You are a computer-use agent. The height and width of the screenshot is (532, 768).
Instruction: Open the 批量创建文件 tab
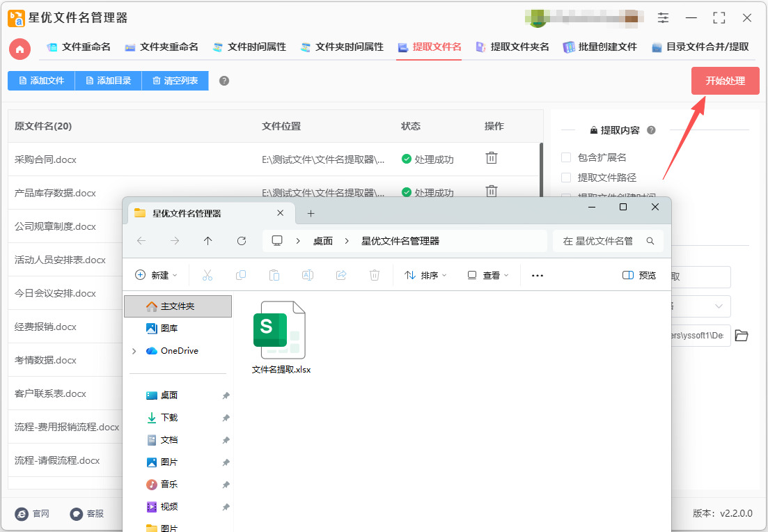tap(600, 47)
